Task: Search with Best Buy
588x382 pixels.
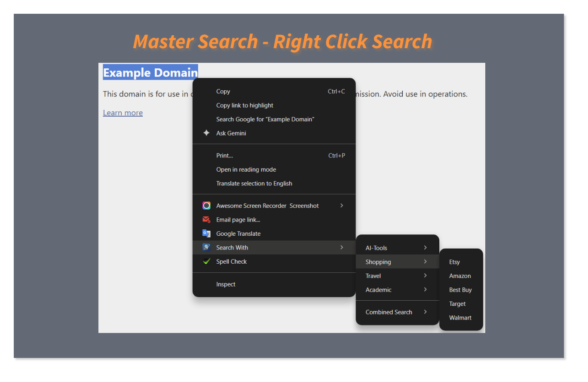Action: (x=461, y=290)
